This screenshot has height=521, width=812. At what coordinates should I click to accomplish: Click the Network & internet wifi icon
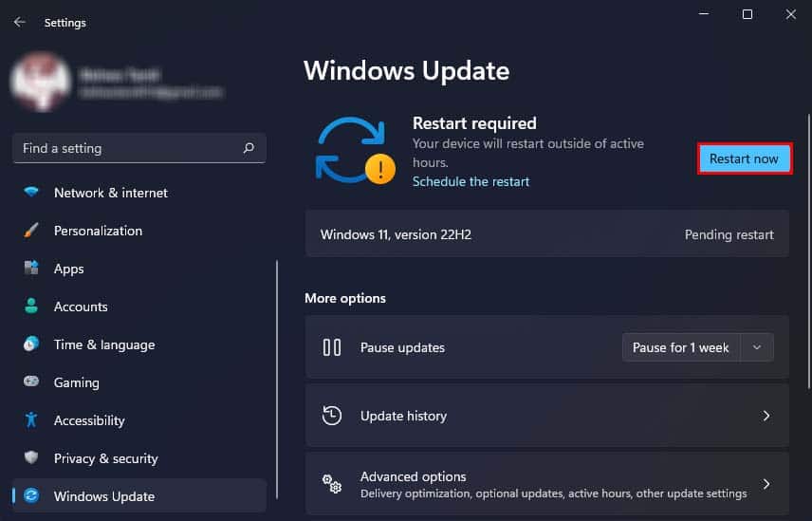tap(31, 192)
